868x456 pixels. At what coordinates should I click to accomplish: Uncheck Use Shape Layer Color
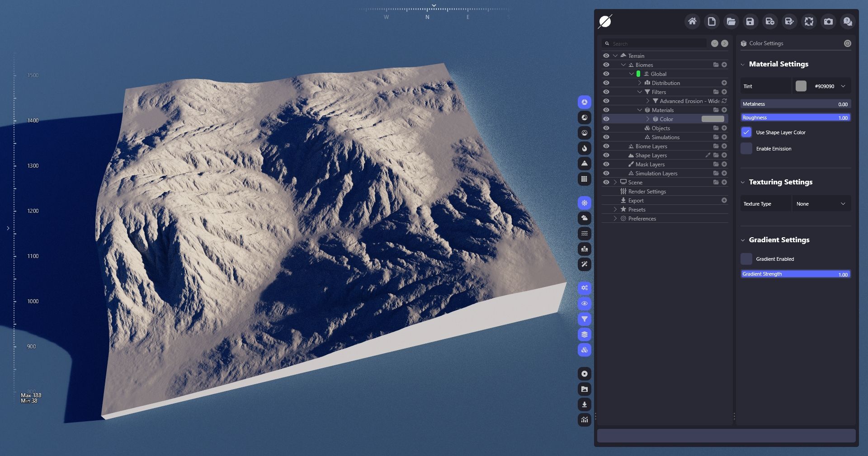click(x=746, y=132)
